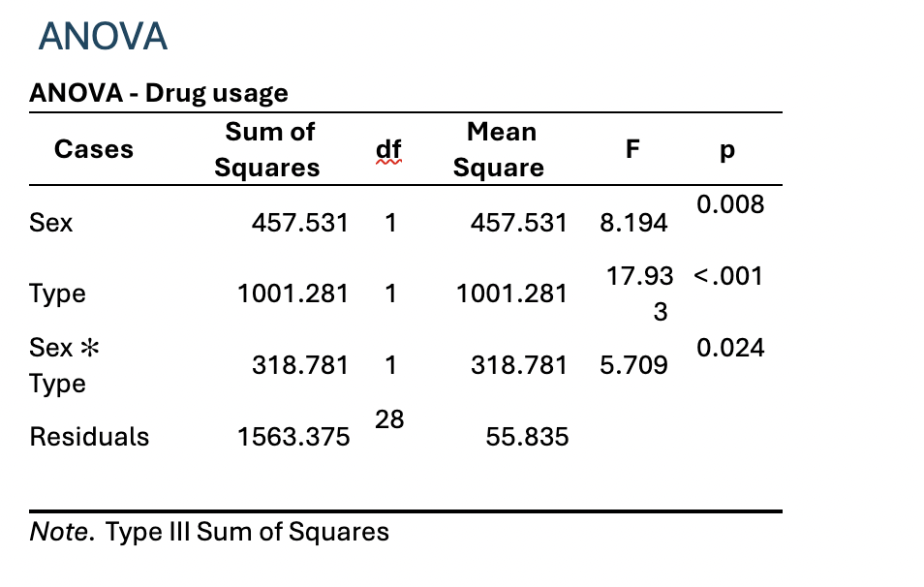924x587 pixels.
Task: Select the 'ANOVA - Drug usage' table title
Action: click(159, 93)
